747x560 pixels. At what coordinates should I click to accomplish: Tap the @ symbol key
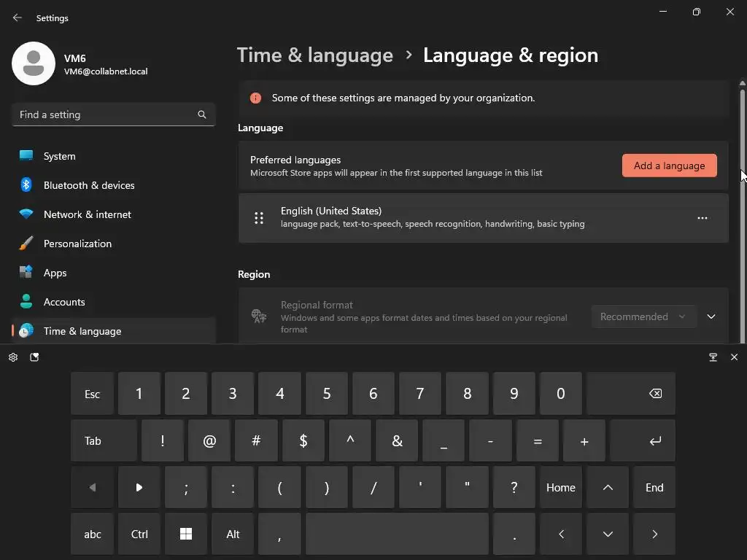[209, 441]
